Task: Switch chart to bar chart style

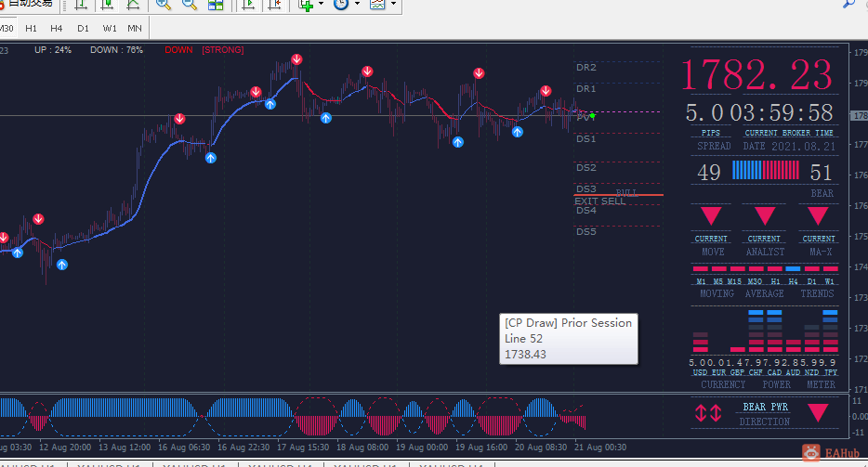Action: (81, 5)
